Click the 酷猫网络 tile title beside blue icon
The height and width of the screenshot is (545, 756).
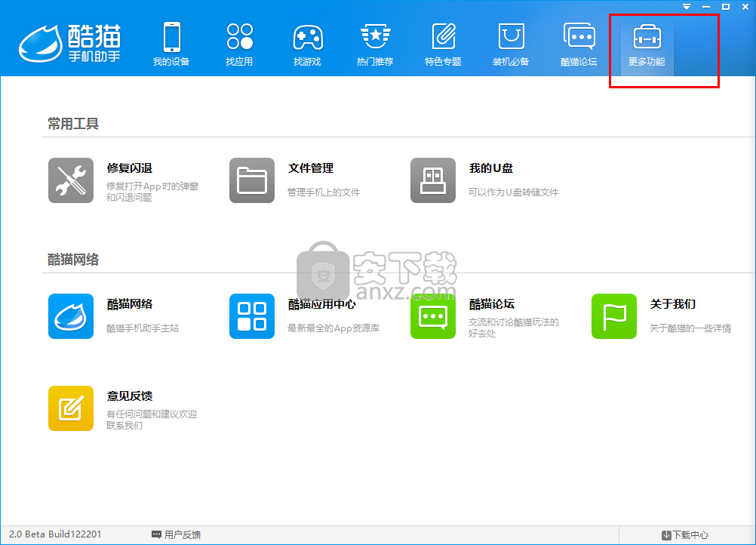coord(130,304)
